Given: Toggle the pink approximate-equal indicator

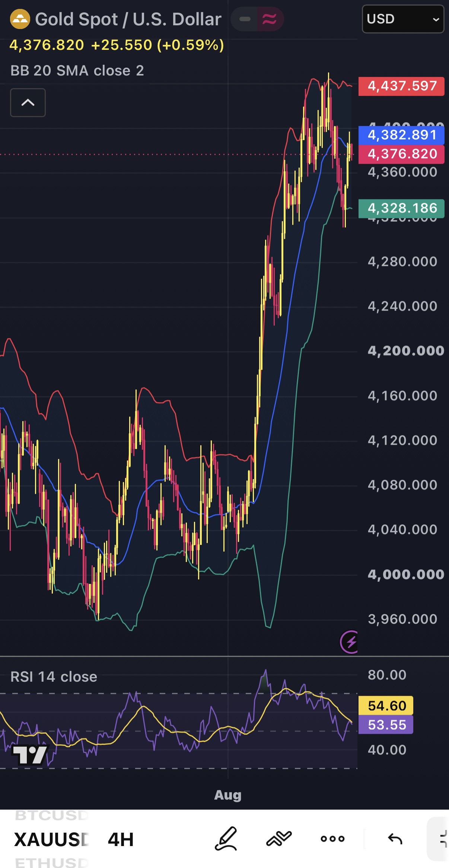Looking at the screenshot, I should point(270,19).
